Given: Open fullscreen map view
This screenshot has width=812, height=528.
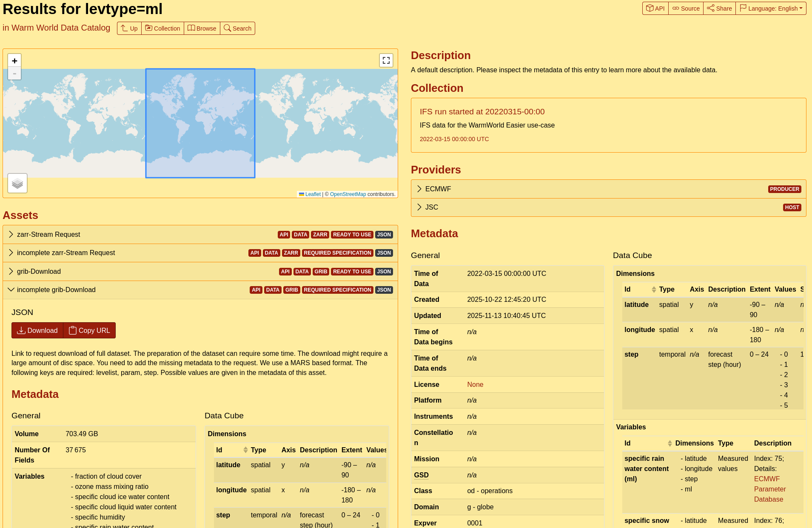Looking at the screenshot, I should point(386,60).
